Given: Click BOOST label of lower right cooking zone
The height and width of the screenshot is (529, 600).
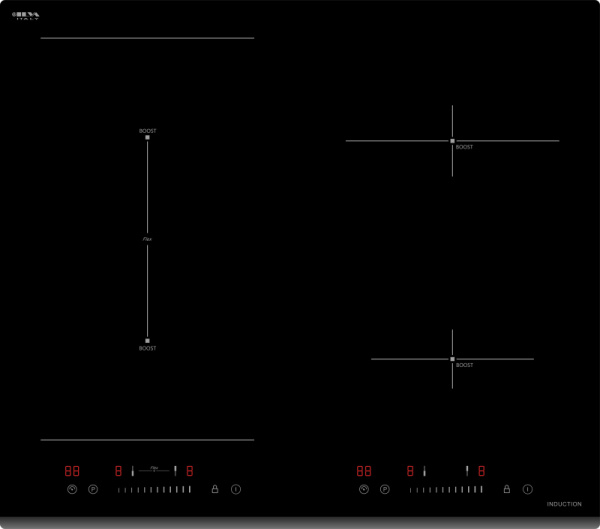Looking at the screenshot, I should tap(464, 365).
